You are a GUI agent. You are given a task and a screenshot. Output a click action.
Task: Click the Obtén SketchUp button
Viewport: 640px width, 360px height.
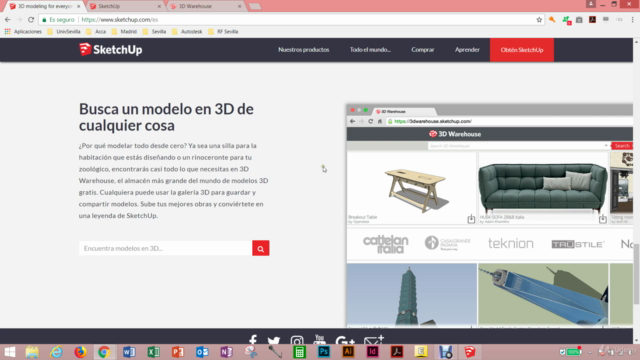tap(522, 50)
